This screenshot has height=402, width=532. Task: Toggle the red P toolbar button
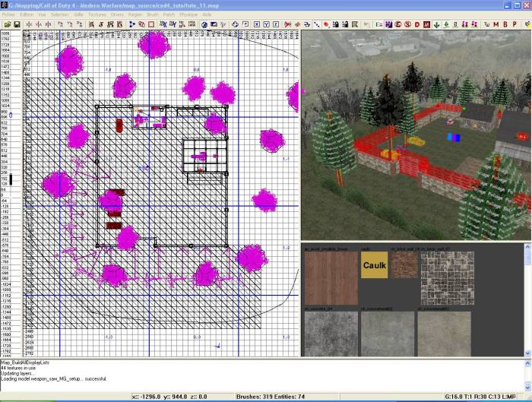[515, 24]
